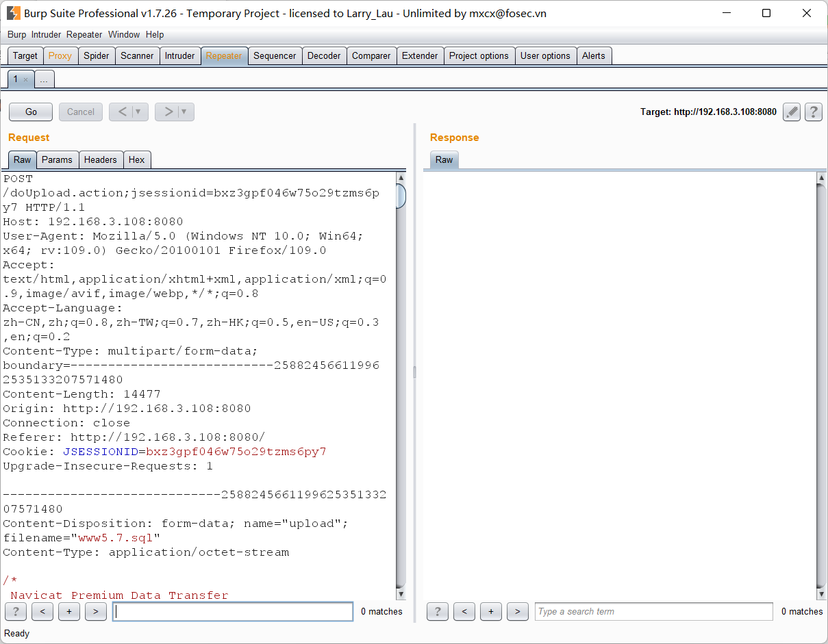Click the JSESSIONID cookie value
The width and height of the screenshot is (828, 644).
(x=236, y=452)
